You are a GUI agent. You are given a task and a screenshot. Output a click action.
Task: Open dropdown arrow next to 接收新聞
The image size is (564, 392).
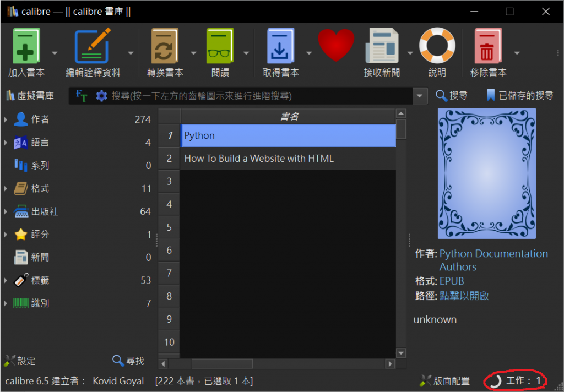pyautogui.click(x=410, y=53)
